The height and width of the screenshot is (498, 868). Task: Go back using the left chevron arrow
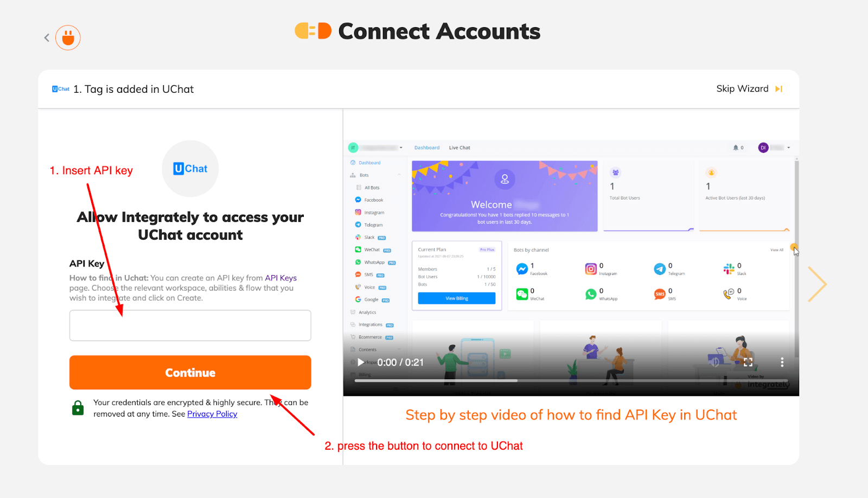(47, 37)
